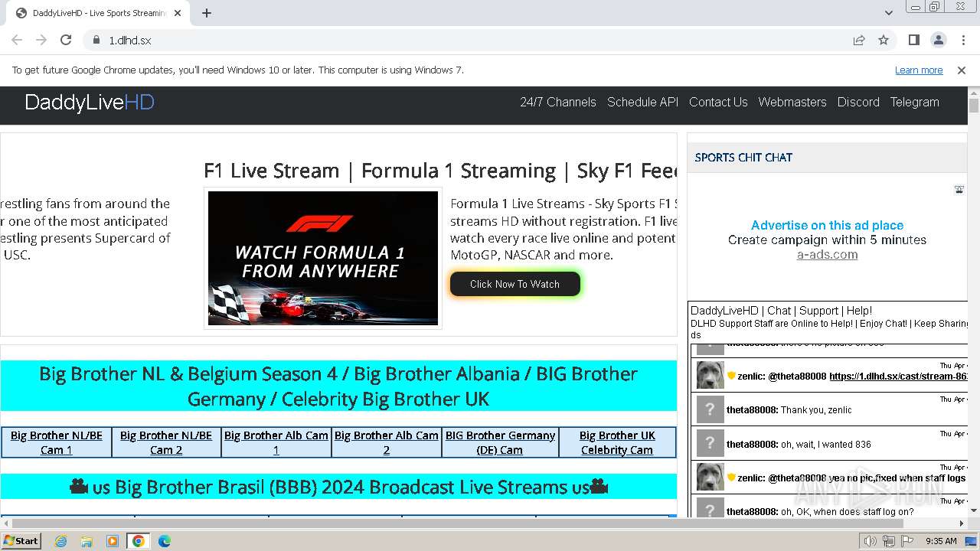Open a new tab with plus icon

point(207,13)
